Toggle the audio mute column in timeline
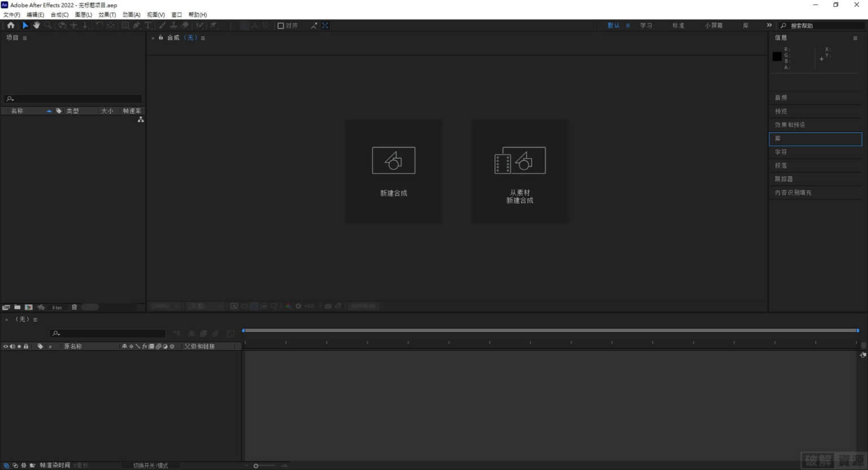 [12, 346]
